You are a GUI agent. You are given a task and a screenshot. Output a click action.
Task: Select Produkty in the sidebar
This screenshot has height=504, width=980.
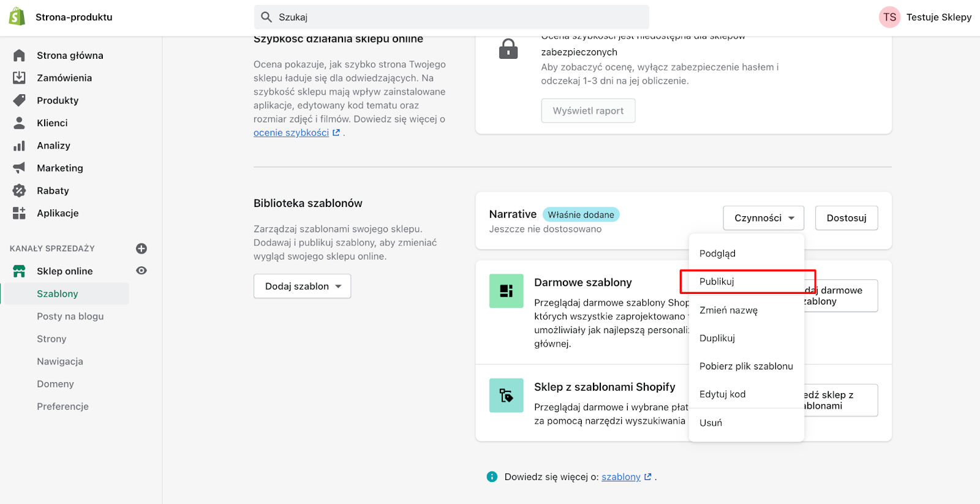pyautogui.click(x=59, y=100)
